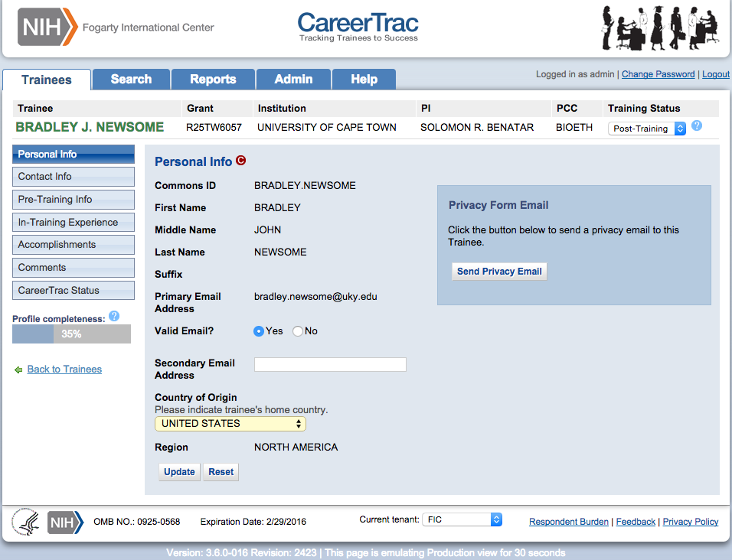The width and height of the screenshot is (732, 560).
Task: Click the trainees silhouette graphic in header
Action: 660,28
